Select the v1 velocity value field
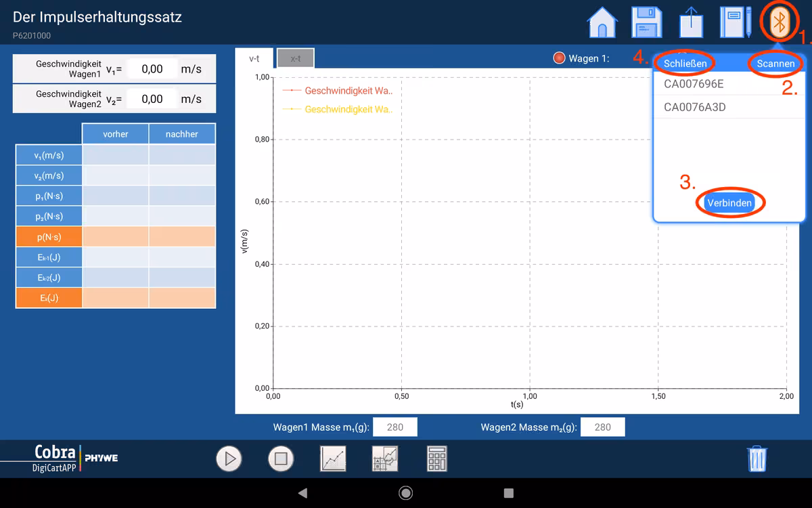The height and width of the screenshot is (508, 812). pyautogui.click(x=152, y=68)
